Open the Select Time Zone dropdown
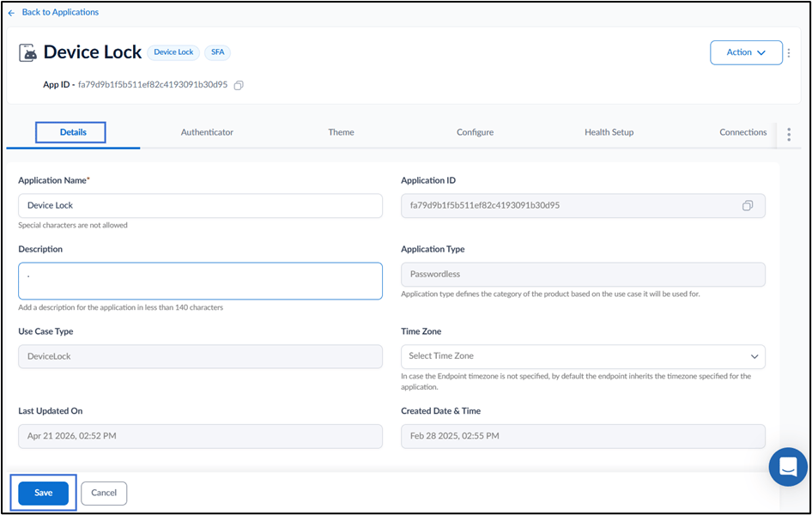This screenshot has width=812, height=515. click(583, 356)
